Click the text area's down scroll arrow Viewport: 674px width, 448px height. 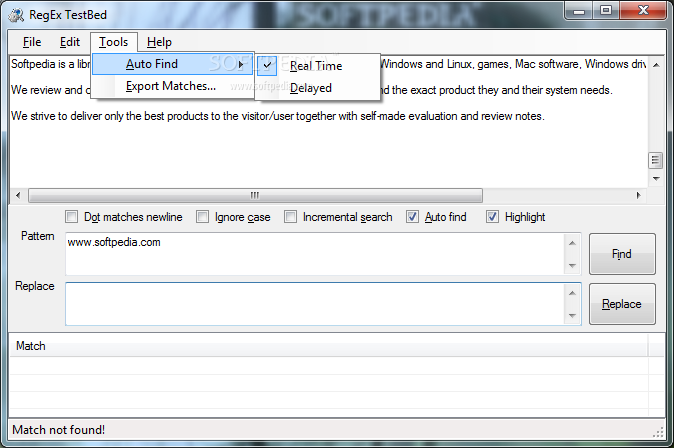tap(656, 178)
